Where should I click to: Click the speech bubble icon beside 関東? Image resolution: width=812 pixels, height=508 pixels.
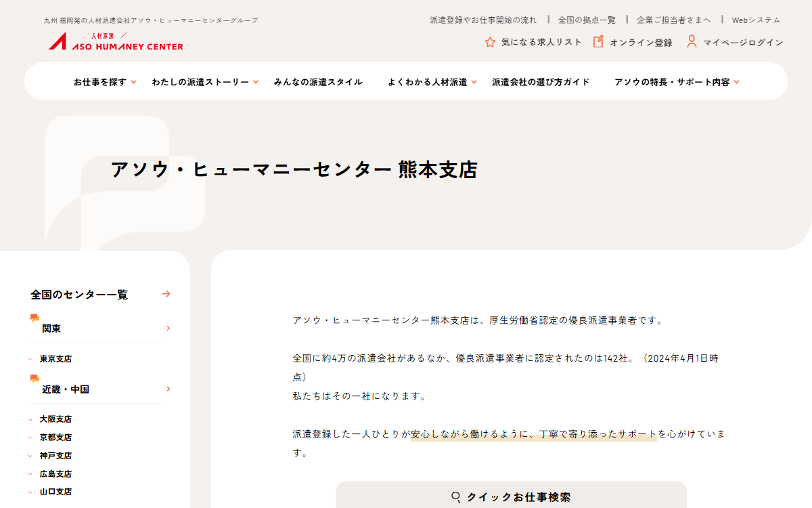(35, 318)
